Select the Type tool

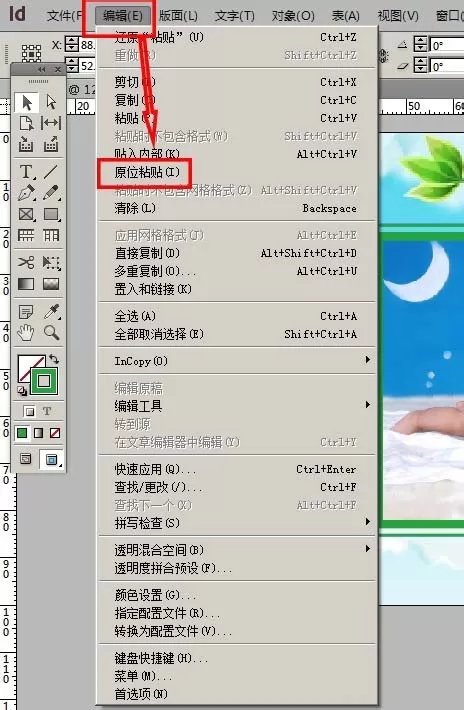(26, 172)
